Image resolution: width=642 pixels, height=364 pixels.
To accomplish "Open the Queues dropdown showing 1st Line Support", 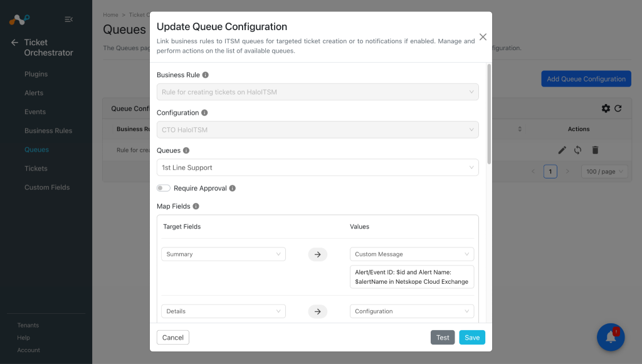I will click(x=317, y=167).
